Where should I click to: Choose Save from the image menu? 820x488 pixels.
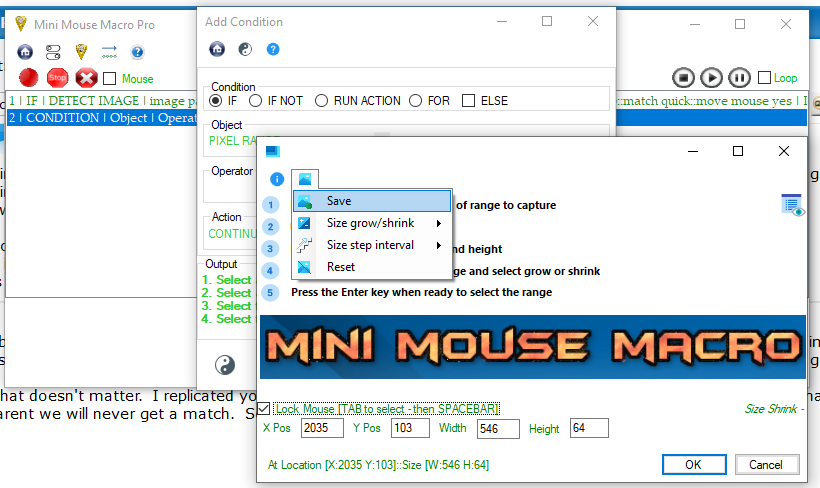[x=372, y=201]
